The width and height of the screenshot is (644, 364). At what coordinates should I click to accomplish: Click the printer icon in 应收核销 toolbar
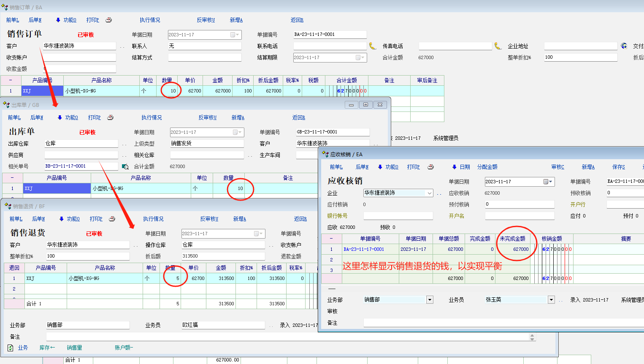click(x=430, y=167)
